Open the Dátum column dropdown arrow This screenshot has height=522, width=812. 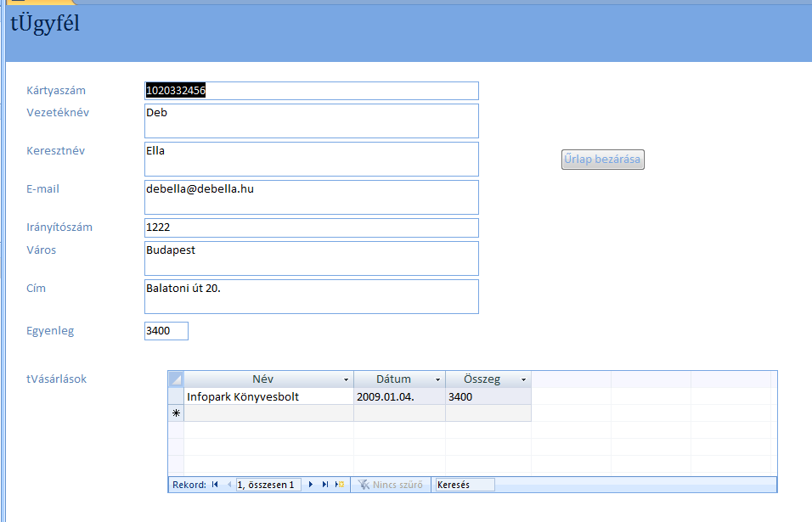[x=437, y=379]
